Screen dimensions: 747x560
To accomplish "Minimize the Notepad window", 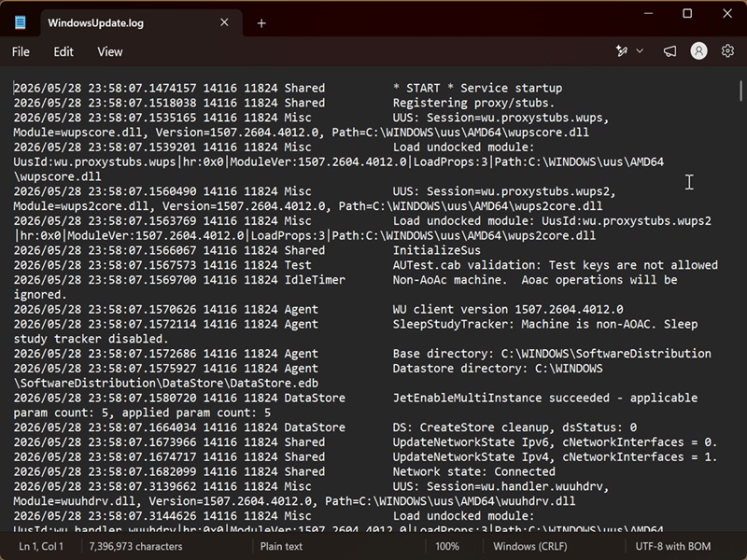I will pyautogui.click(x=648, y=13).
